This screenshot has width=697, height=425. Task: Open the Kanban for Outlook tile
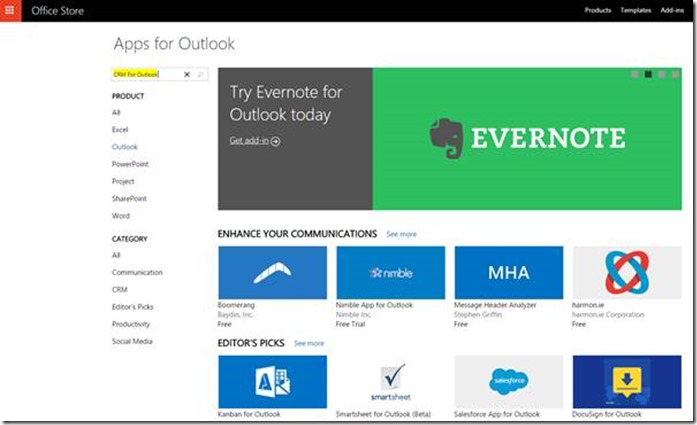coord(272,381)
